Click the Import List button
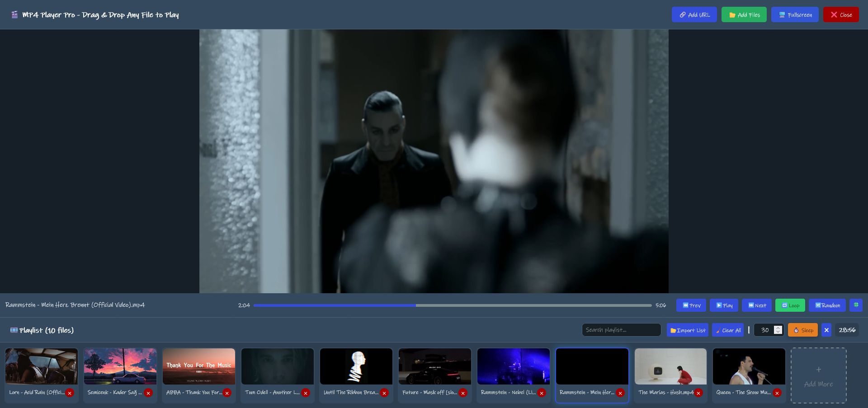This screenshot has width=868, height=408. point(688,330)
